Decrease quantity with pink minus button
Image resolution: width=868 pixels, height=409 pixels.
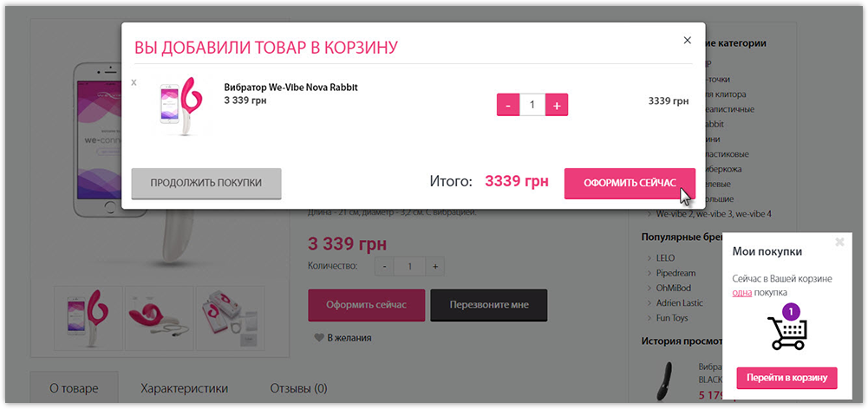(508, 105)
